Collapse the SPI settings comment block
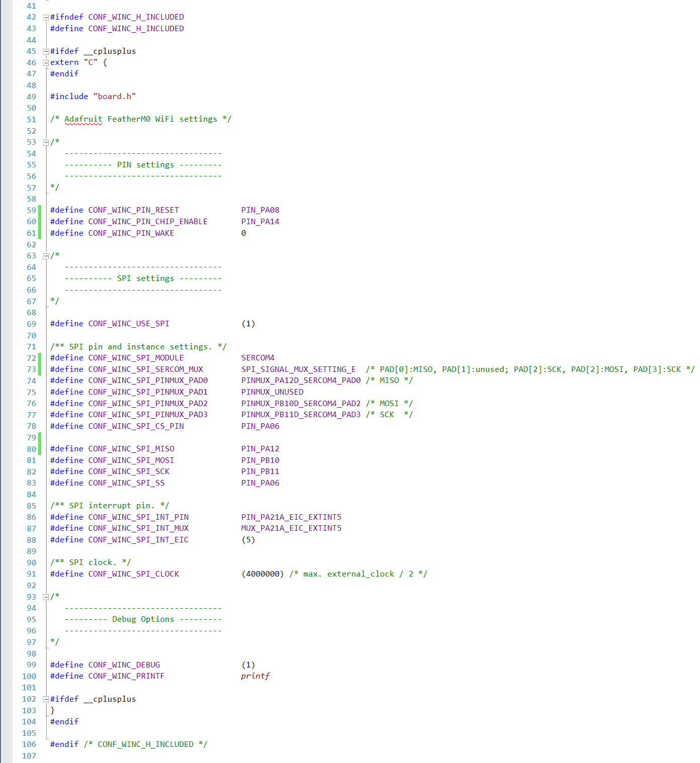Screen dimensions: 700x763 [x=46, y=256]
